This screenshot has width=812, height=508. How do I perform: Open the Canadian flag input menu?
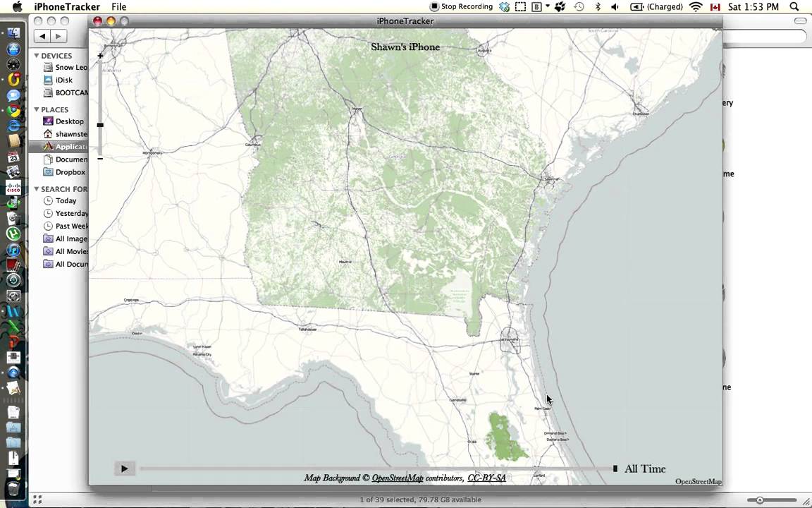point(715,7)
